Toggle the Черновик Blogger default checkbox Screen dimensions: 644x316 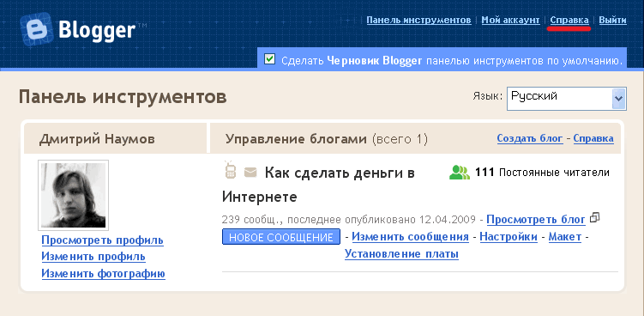(x=269, y=59)
